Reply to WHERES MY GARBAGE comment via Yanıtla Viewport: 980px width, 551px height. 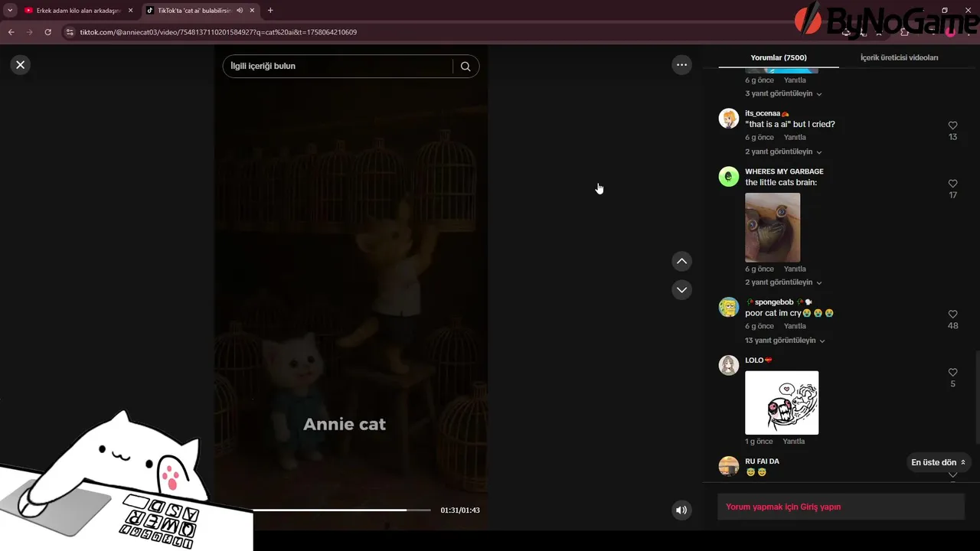[x=795, y=269]
